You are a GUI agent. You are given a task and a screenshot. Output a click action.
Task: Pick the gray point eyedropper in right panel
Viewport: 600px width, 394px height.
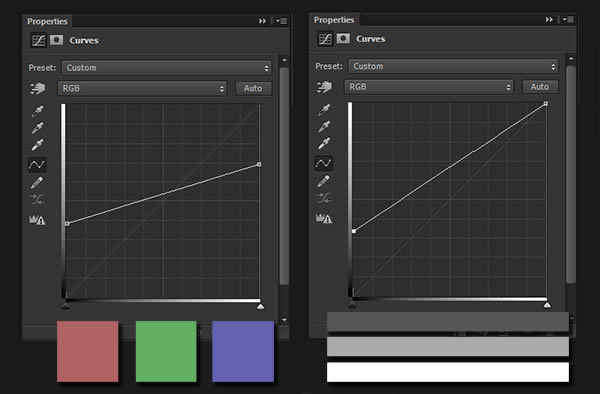(x=324, y=126)
